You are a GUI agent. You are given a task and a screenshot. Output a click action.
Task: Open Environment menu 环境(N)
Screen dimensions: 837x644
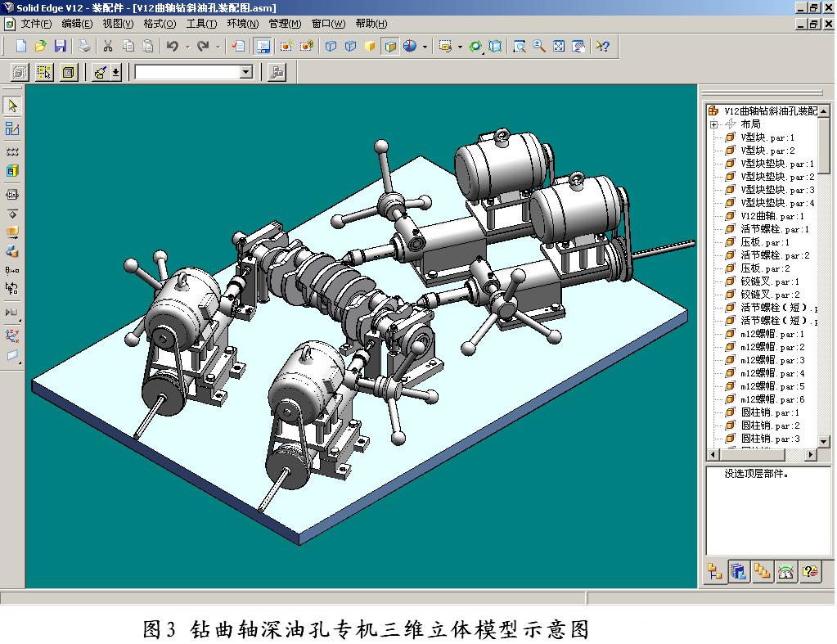click(243, 24)
